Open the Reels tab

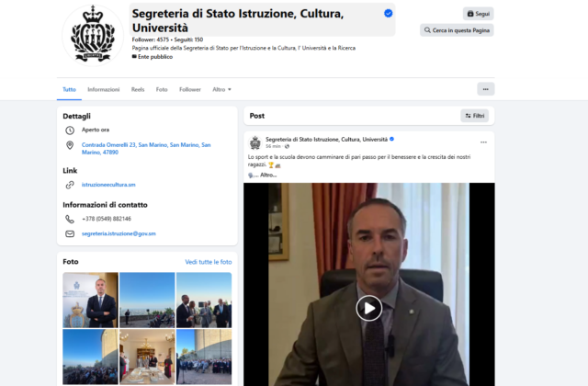tap(138, 89)
